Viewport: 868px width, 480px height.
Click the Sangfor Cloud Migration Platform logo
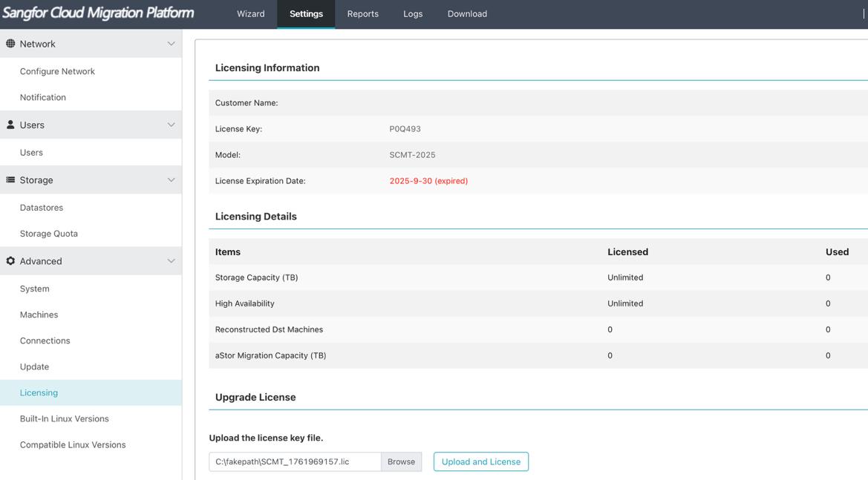click(98, 13)
